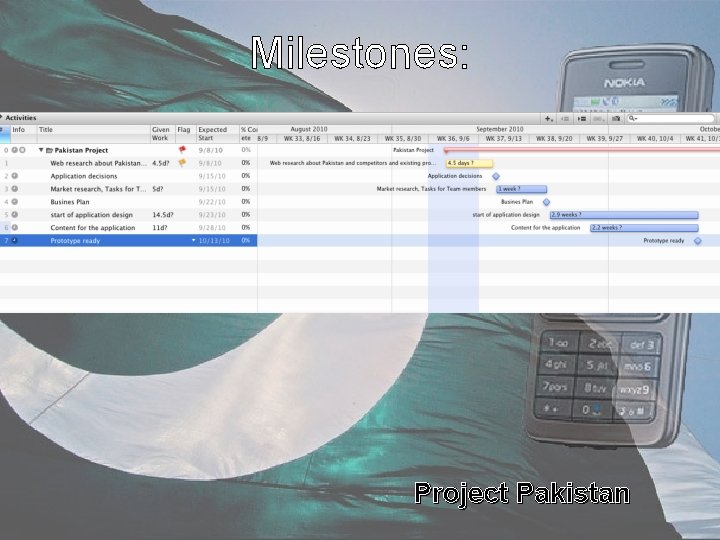Click the second info icon in row 0
Screen dimensions: 720x540
(x=22, y=150)
